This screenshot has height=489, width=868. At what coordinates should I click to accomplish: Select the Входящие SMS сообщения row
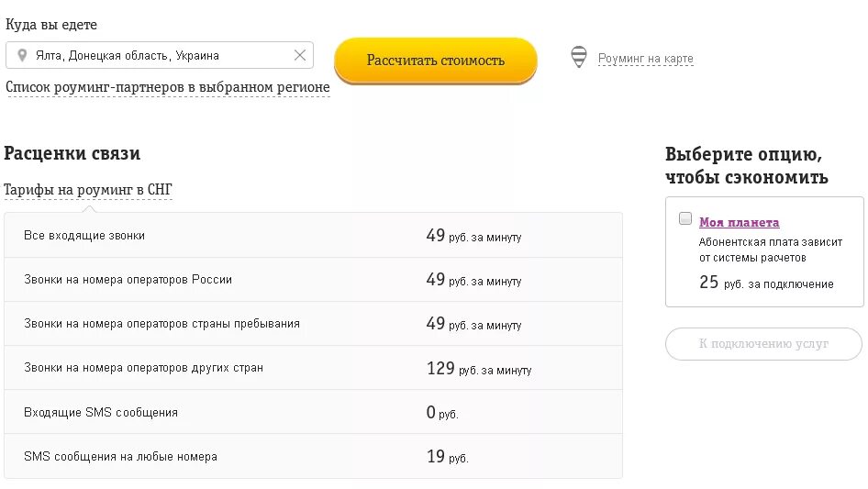tap(312, 412)
